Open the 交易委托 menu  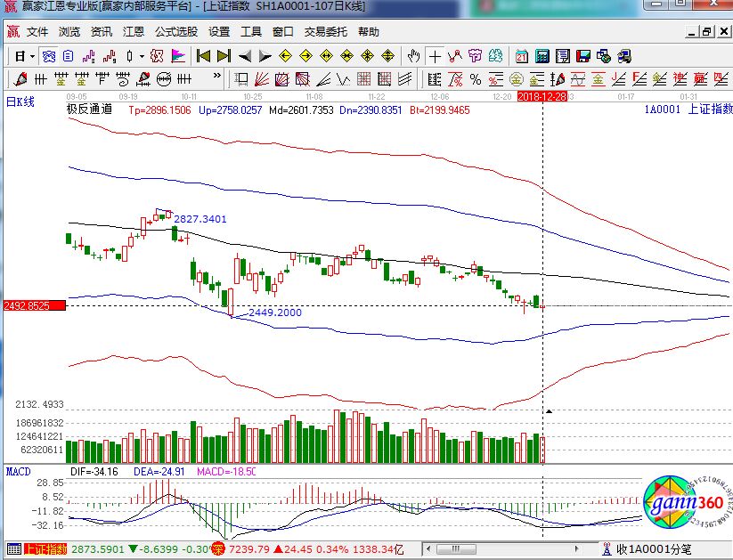pos(327,31)
